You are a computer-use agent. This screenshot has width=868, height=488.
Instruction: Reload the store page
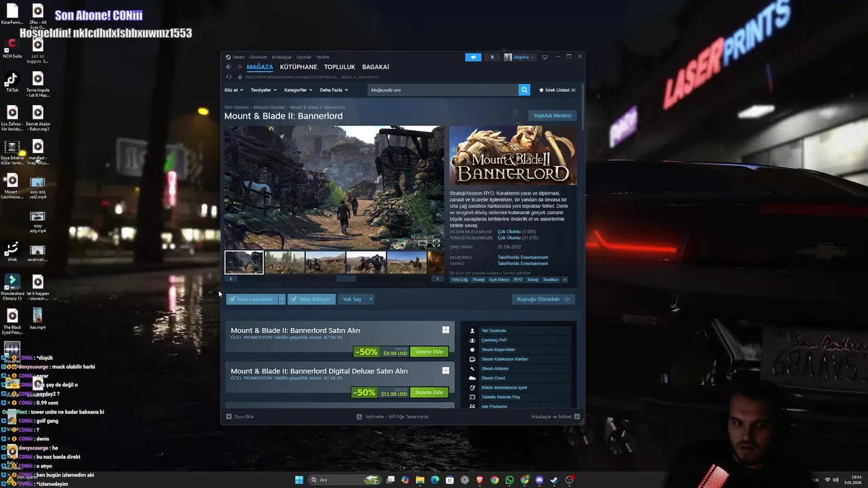coord(229,77)
